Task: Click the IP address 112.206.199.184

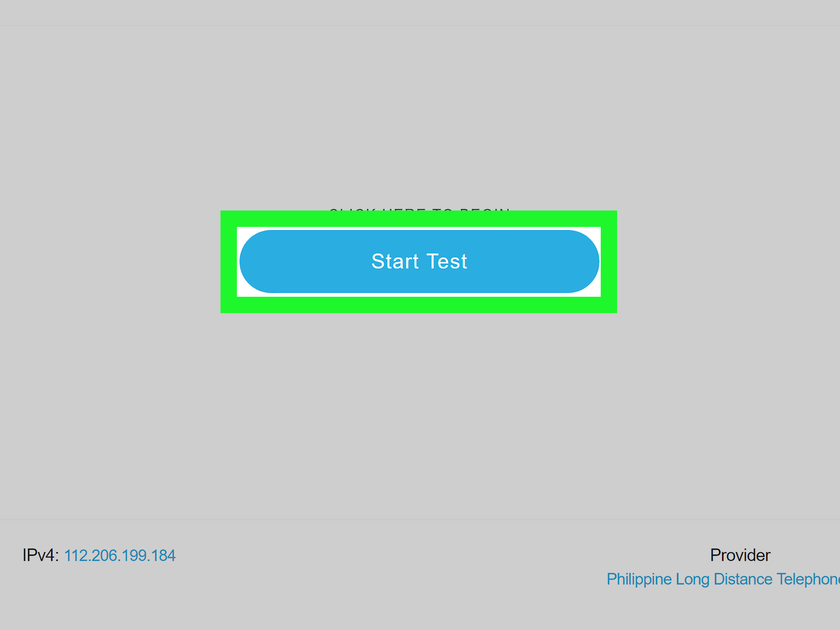Action: (126, 555)
